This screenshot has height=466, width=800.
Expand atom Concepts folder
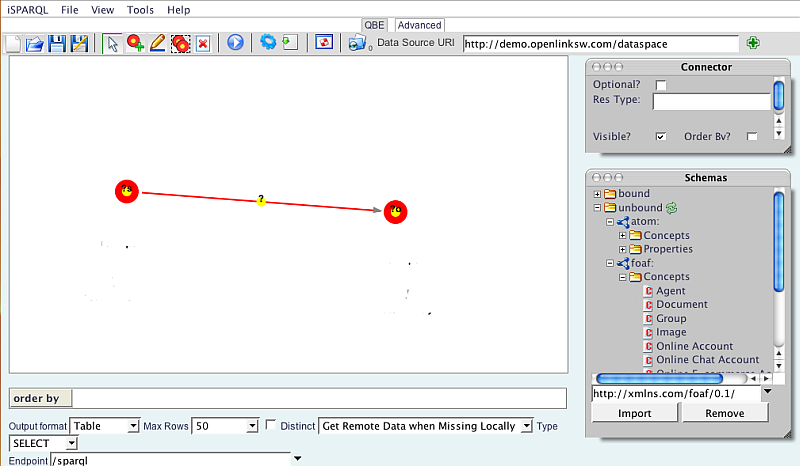coord(622,236)
